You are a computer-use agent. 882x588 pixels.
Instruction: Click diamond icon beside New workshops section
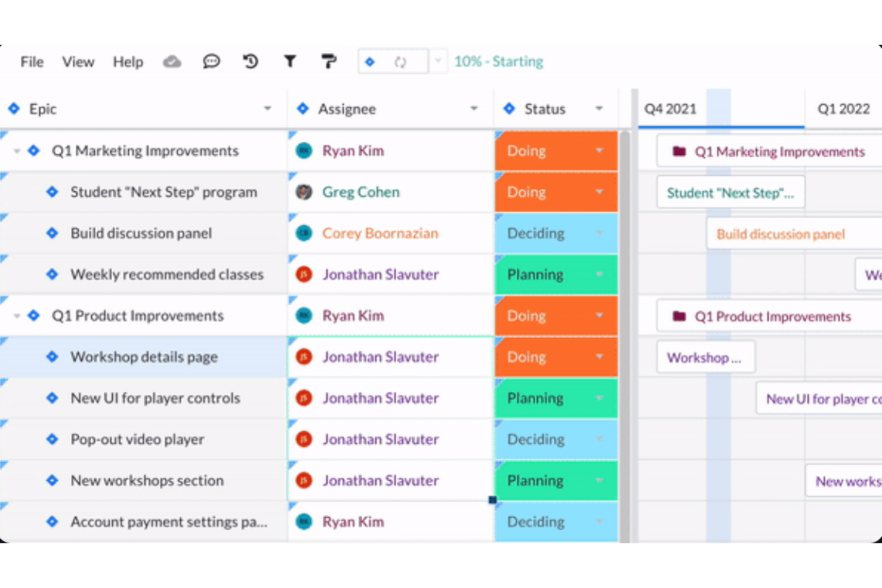52,480
